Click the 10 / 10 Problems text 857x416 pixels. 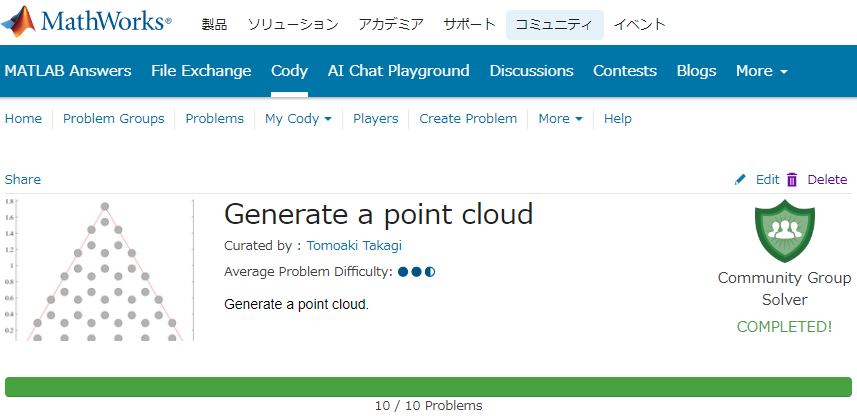pyautogui.click(x=428, y=406)
